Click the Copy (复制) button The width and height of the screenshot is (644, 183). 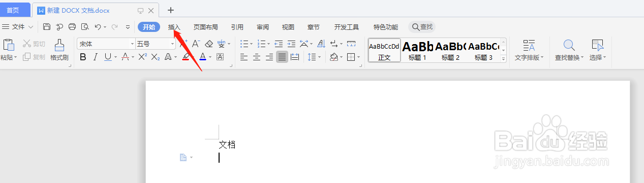pos(34,57)
